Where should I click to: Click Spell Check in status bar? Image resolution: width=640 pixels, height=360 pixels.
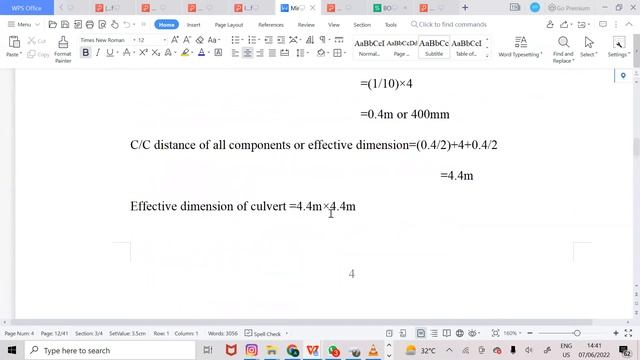point(263,333)
